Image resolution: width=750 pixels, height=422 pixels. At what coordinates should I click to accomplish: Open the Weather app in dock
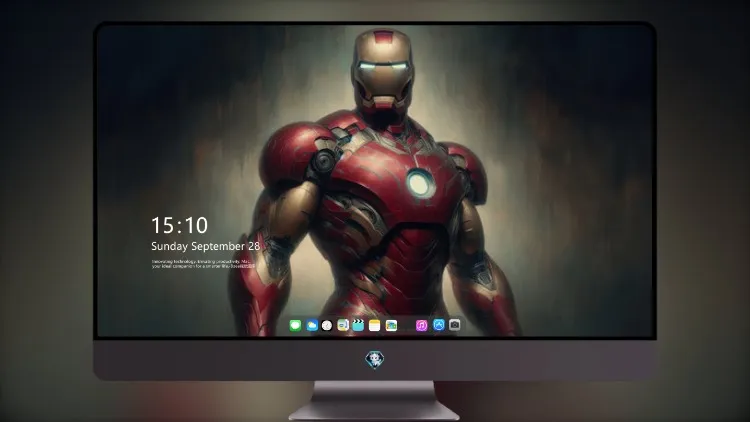click(311, 325)
